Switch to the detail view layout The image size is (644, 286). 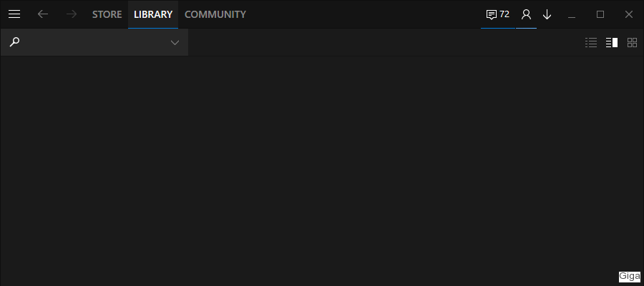coord(612,42)
